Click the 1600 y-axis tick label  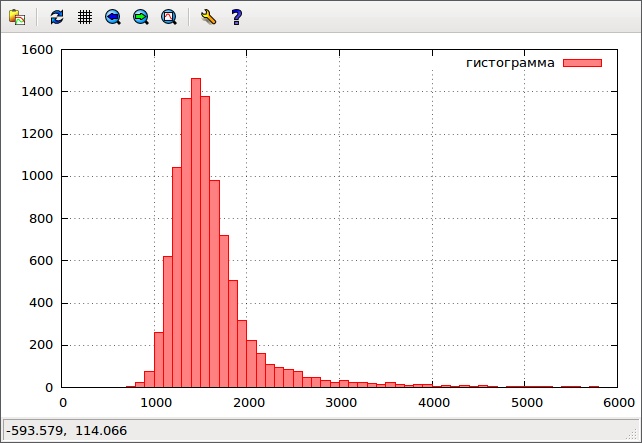[x=37, y=50]
